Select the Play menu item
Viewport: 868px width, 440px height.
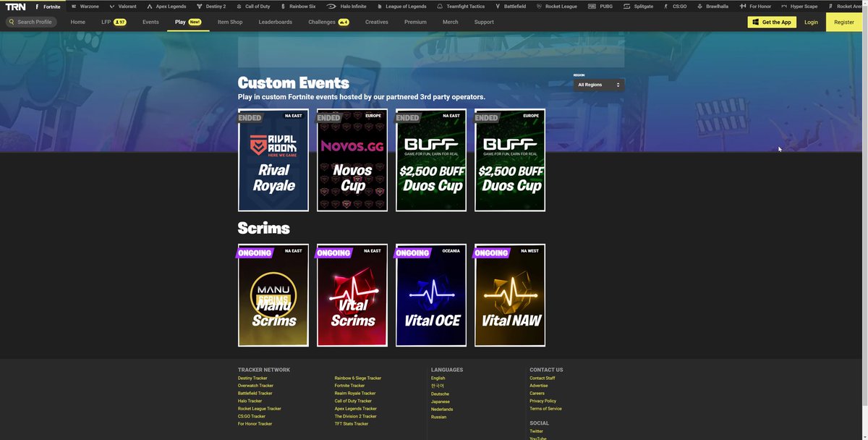[x=188, y=22]
